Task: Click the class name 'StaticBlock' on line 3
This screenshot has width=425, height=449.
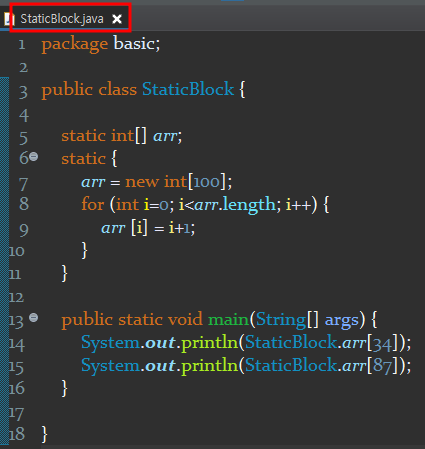Action: (188, 89)
